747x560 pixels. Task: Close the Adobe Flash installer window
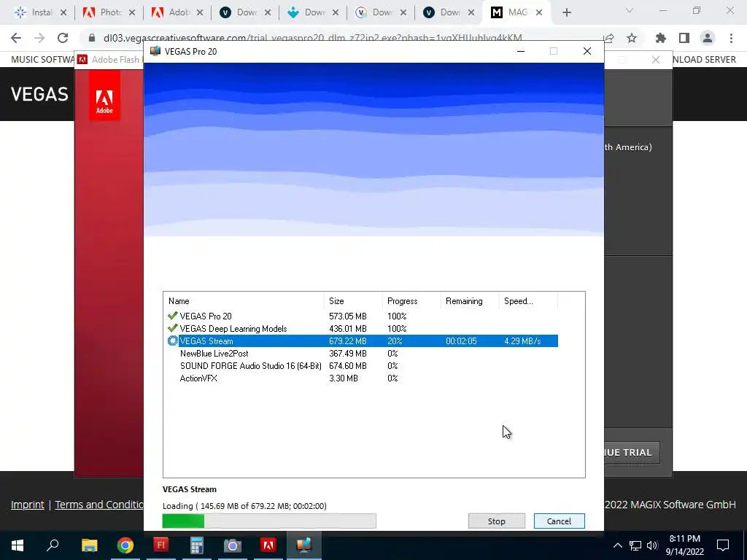[656, 60]
